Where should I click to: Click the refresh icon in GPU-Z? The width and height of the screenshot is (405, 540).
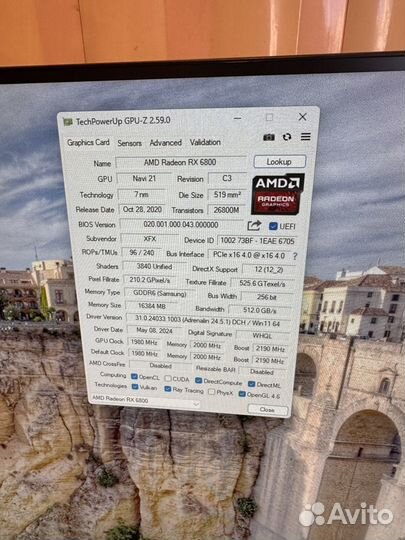pos(287,137)
